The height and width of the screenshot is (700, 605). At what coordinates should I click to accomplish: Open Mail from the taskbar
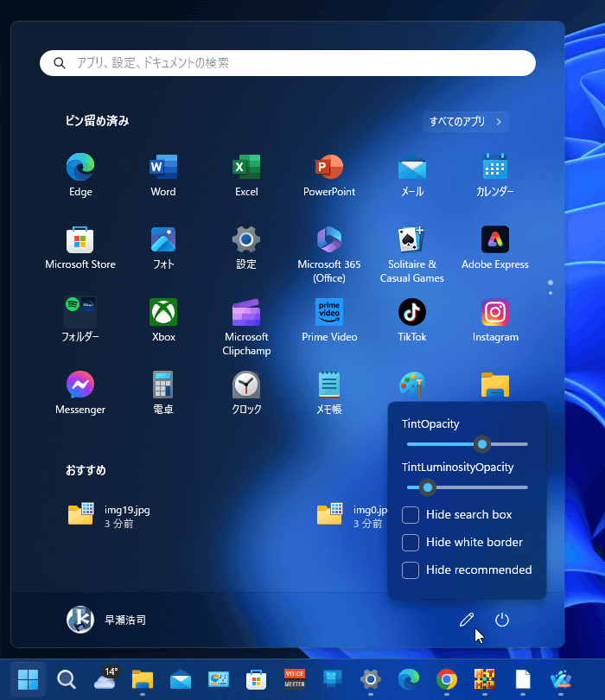click(x=181, y=679)
